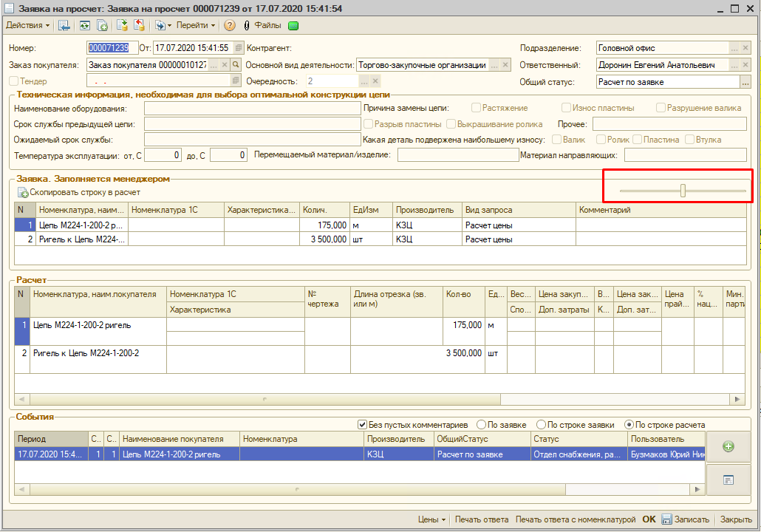Check the Валик wear checkbox
This screenshot has height=532, width=761.
556,140
